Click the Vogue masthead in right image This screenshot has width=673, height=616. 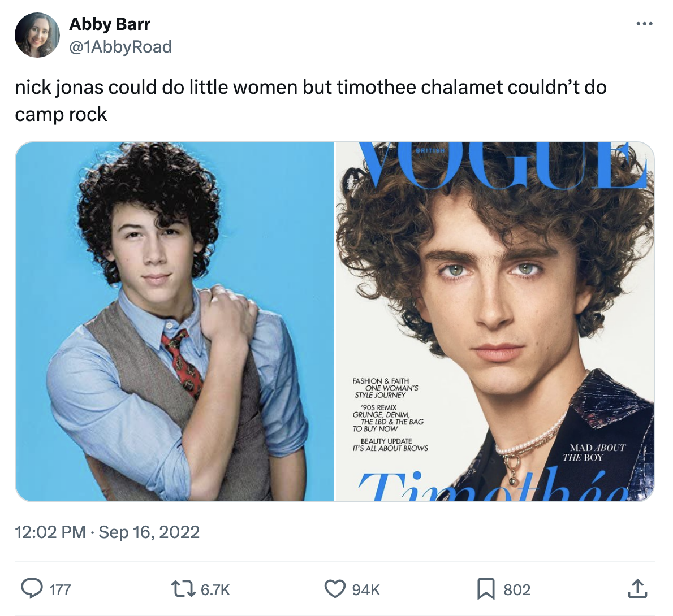coord(502,165)
